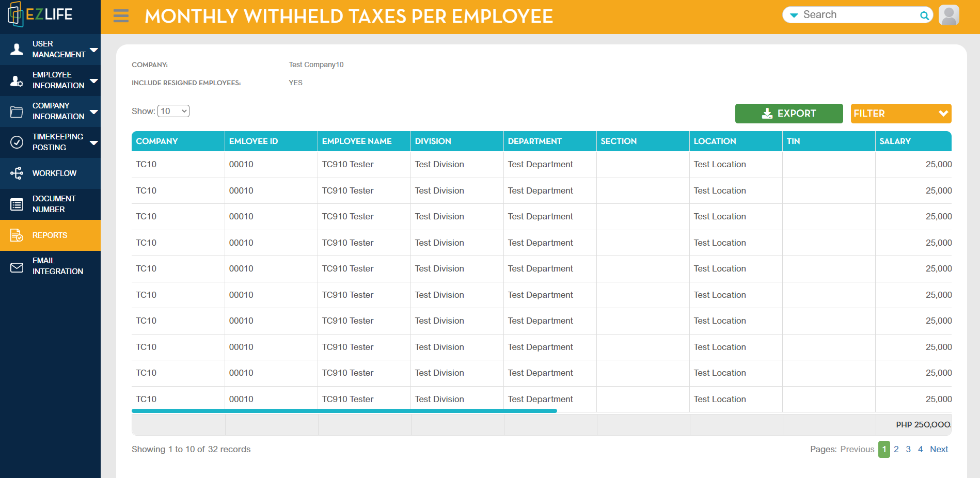This screenshot has width=980, height=478.
Task: Toggle the hamburger menu icon
Action: [x=121, y=16]
